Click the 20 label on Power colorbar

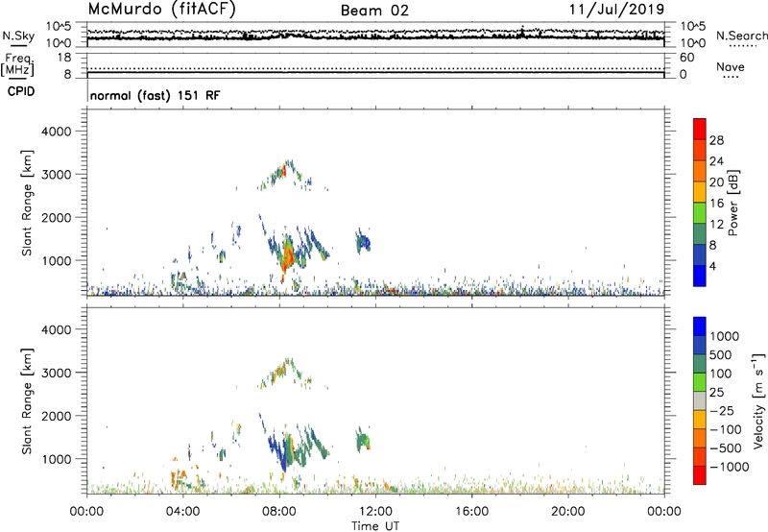[716, 182]
